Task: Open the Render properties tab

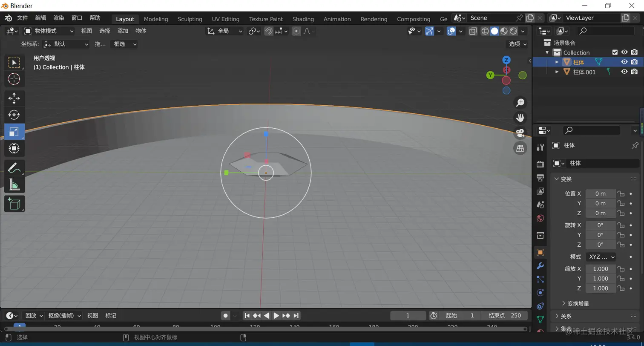Action: point(540,164)
